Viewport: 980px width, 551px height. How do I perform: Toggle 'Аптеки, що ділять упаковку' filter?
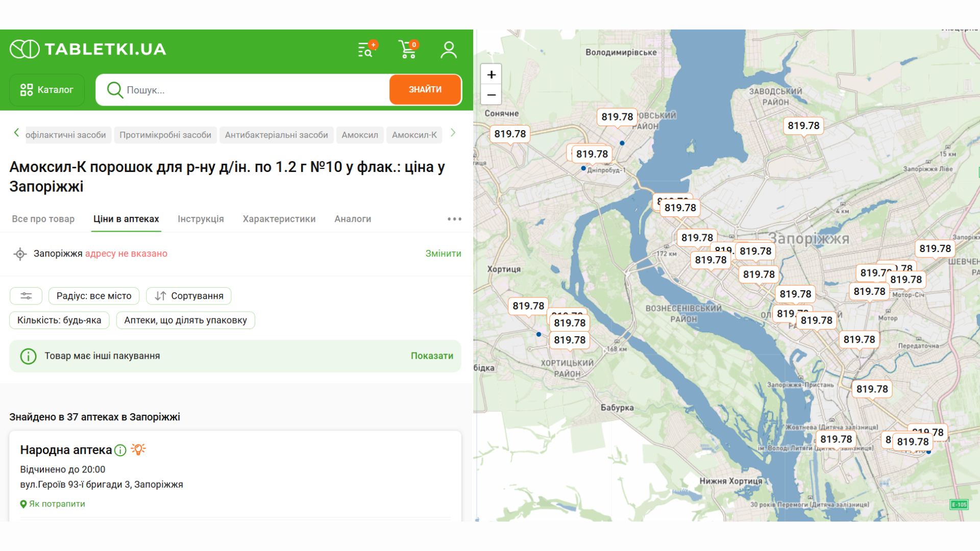(x=185, y=320)
